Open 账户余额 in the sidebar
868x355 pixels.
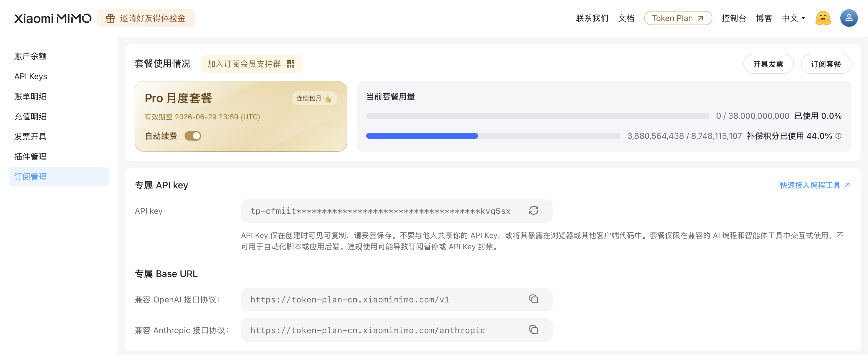59,56
